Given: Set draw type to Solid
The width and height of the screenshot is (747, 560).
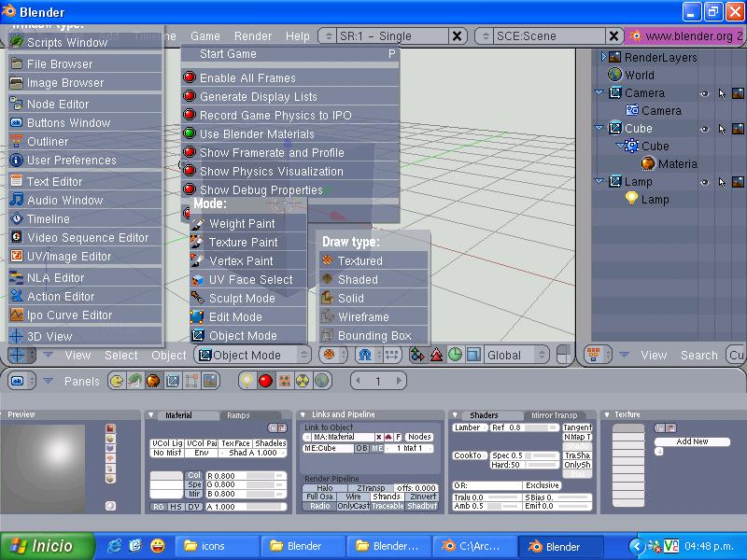Looking at the screenshot, I should click(373, 298).
